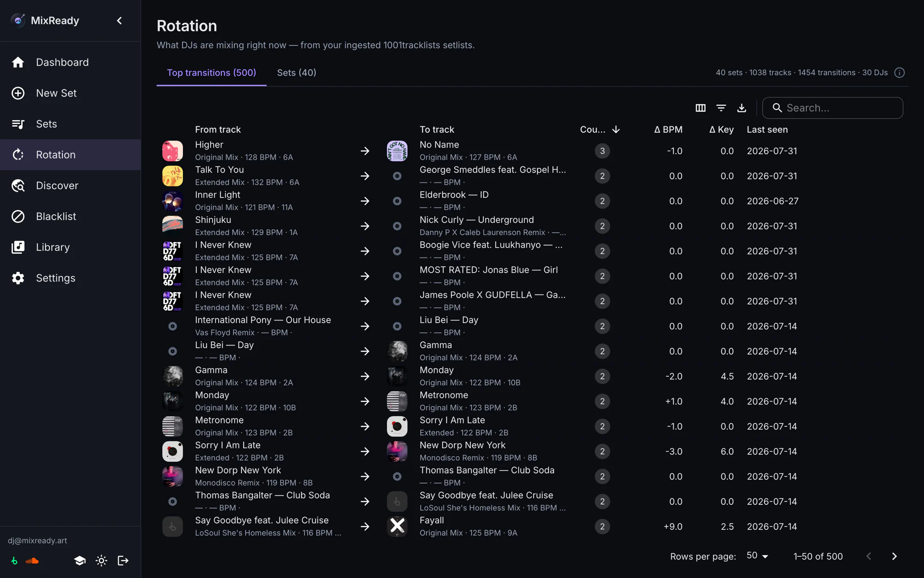
Task: Click the Metronome to-track artwork
Action: (x=397, y=401)
